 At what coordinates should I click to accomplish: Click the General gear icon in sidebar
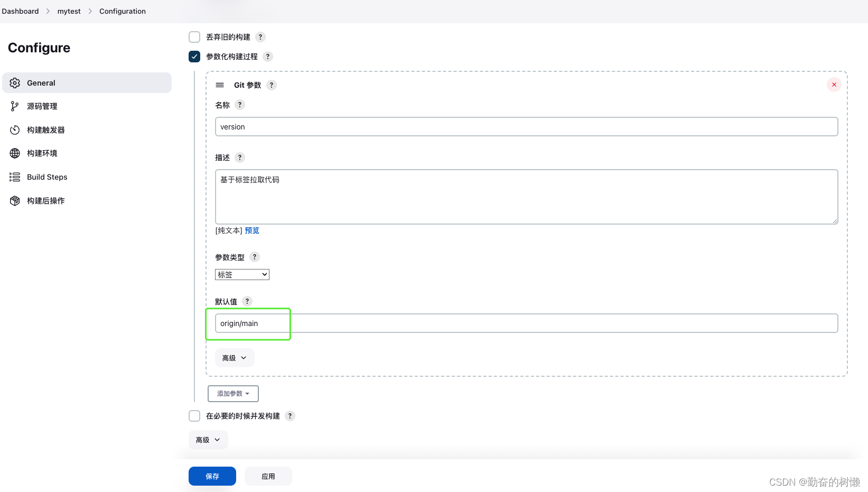15,83
